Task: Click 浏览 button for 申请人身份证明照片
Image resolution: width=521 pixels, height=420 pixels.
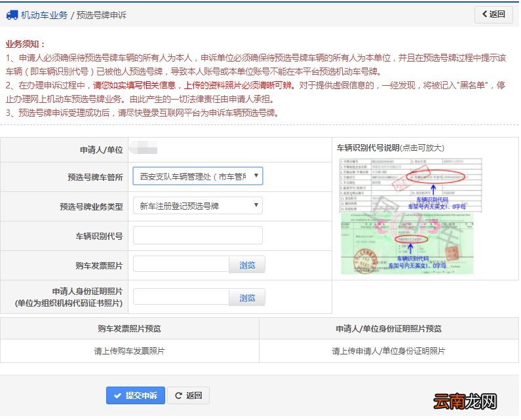Action: click(x=247, y=297)
